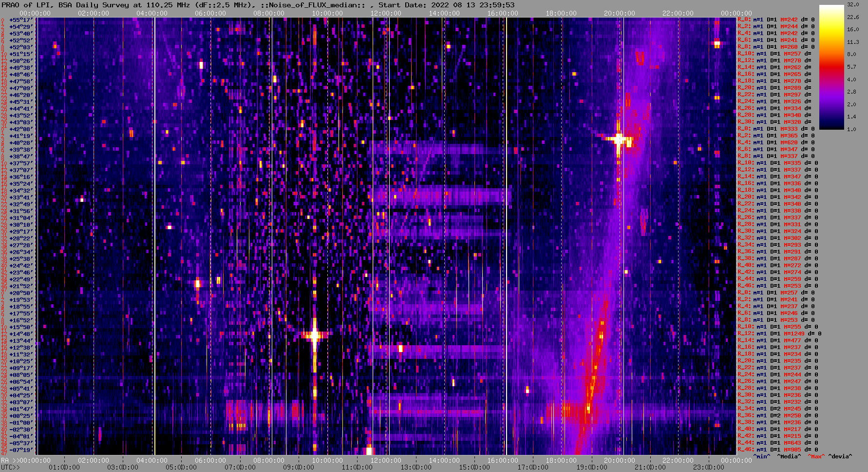Click the '^min^' legend label

pyautogui.click(x=762, y=456)
